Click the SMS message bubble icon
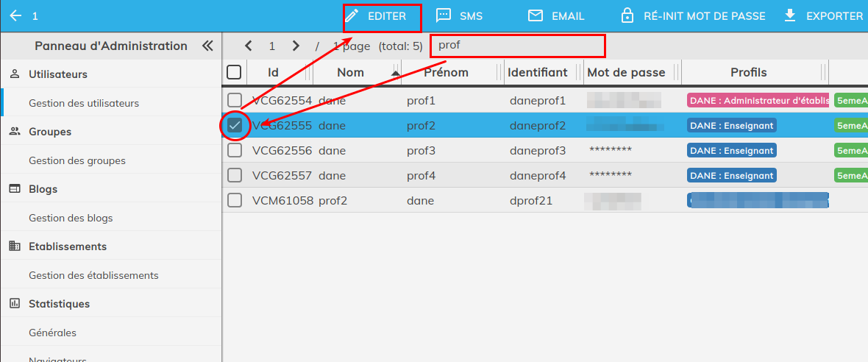 pyautogui.click(x=444, y=15)
